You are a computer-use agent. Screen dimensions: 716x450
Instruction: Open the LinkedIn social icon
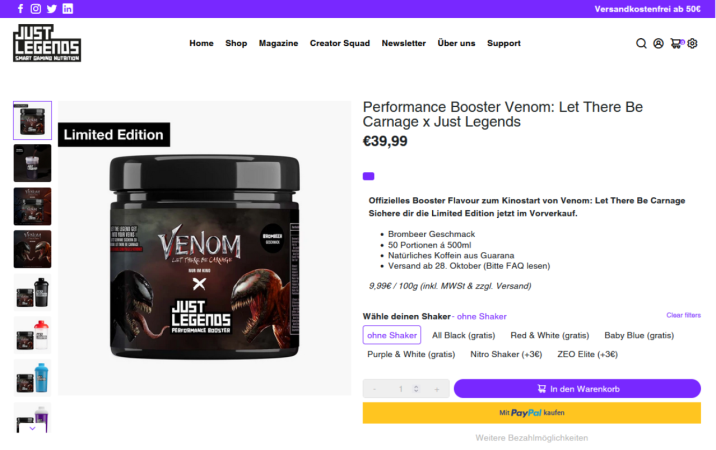click(x=68, y=9)
